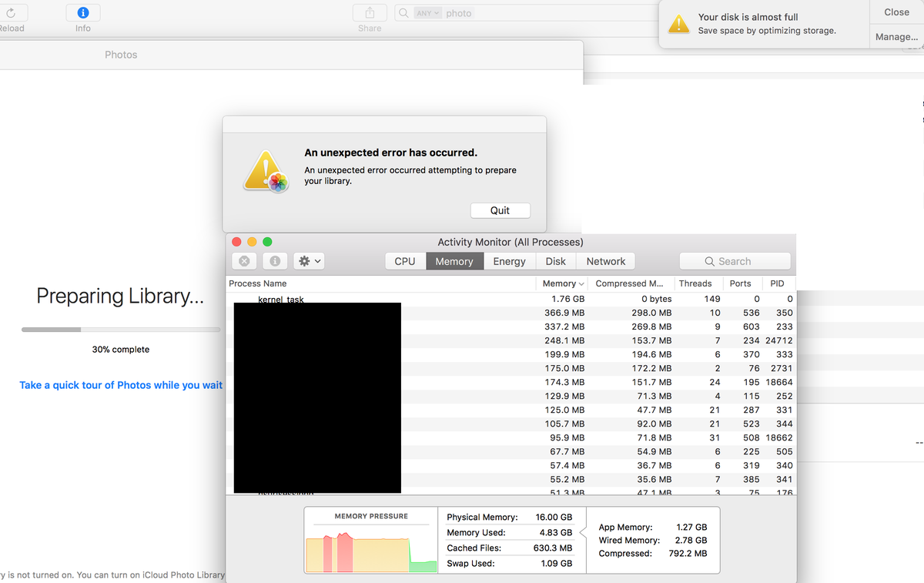
Task: Click the 105.7 MB memory cell
Action: click(x=564, y=424)
